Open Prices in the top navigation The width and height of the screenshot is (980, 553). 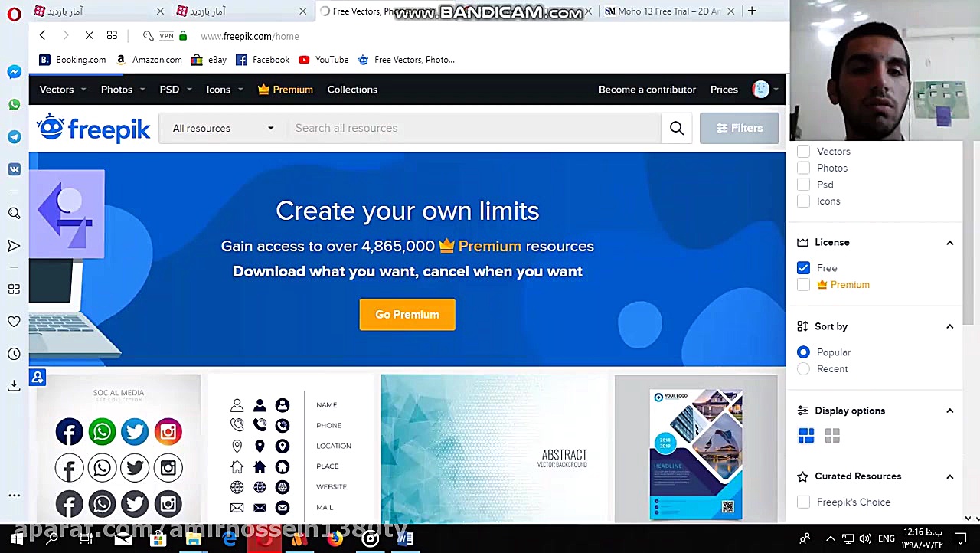point(724,90)
